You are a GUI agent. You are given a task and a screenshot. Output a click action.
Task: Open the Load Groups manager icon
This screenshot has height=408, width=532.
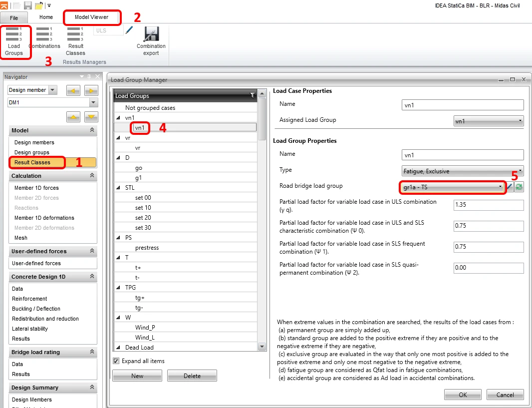[x=14, y=41]
